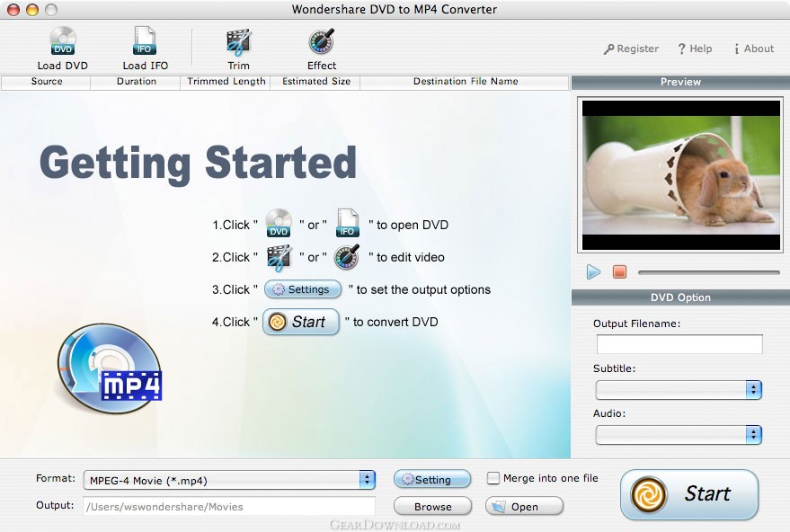The image size is (790, 532).
Task: Click the effect color wheel icon in step 2
Action: click(x=347, y=257)
